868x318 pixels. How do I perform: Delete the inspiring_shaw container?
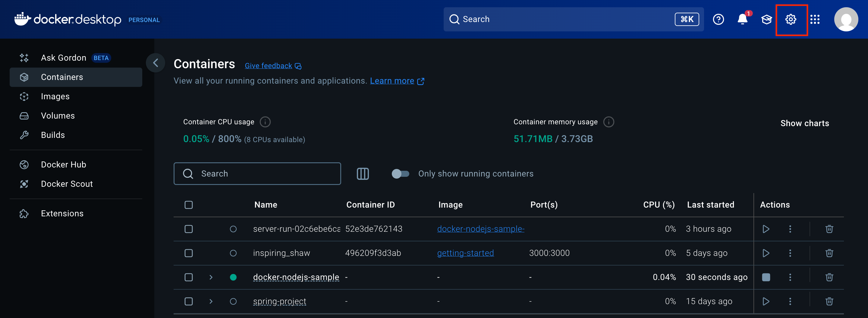click(x=829, y=253)
